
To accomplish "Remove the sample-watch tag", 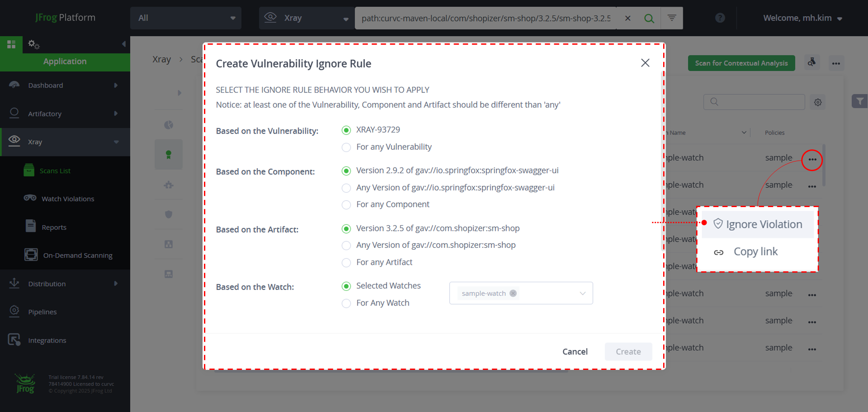I will click(x=513, y=293).
